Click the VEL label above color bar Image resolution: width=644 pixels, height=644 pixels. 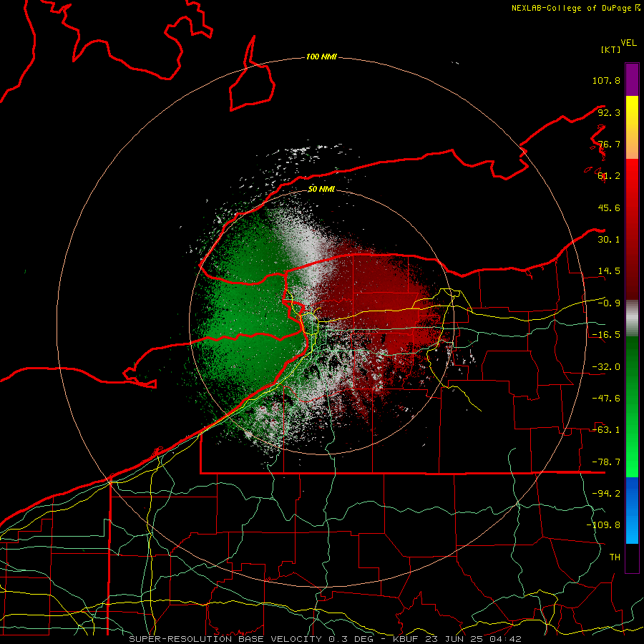pos(628,43)
